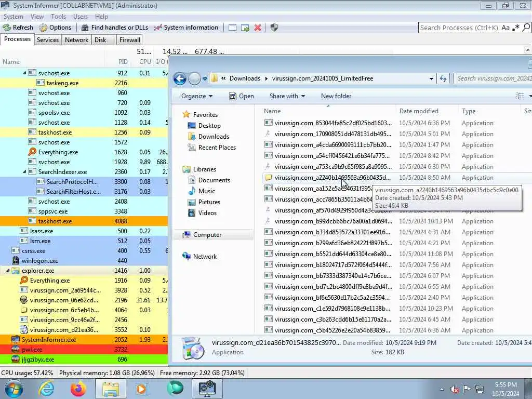Open the Windows Start button

[14, 389]
